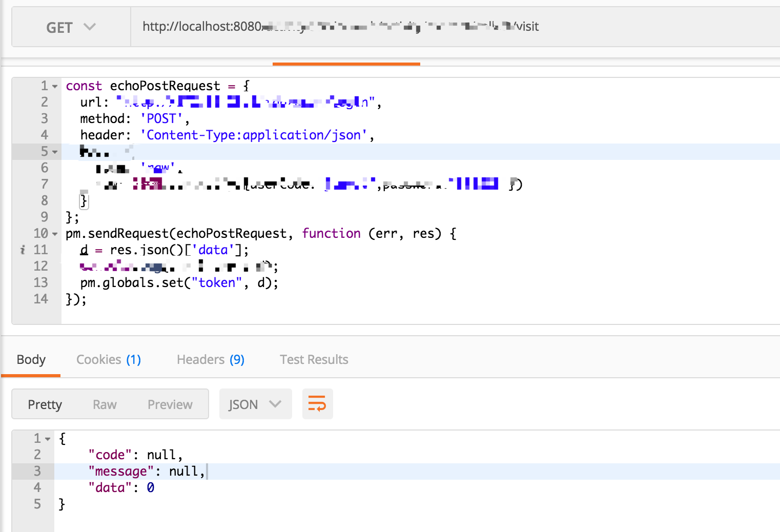Click the 'header:' property on line 4

point(106,135)
